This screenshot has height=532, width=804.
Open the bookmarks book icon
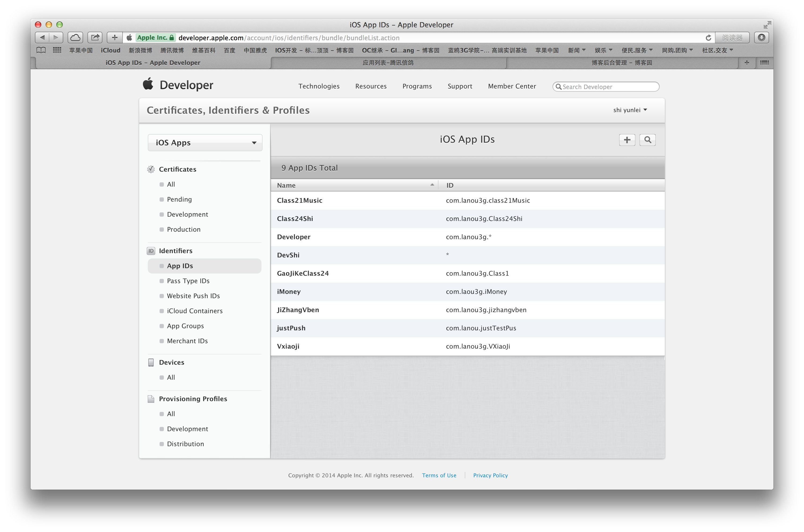click(x=41, y=51)
